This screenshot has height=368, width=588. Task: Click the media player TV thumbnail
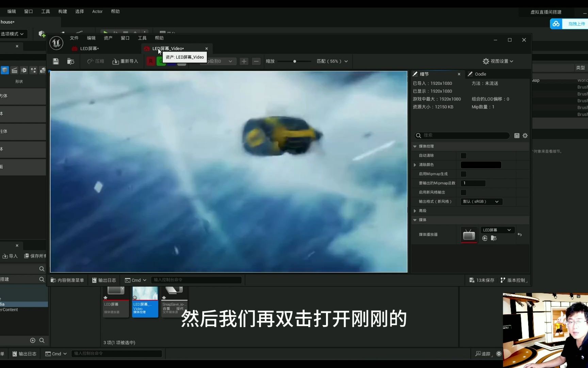pyautogui.click(x=469, y=235)
